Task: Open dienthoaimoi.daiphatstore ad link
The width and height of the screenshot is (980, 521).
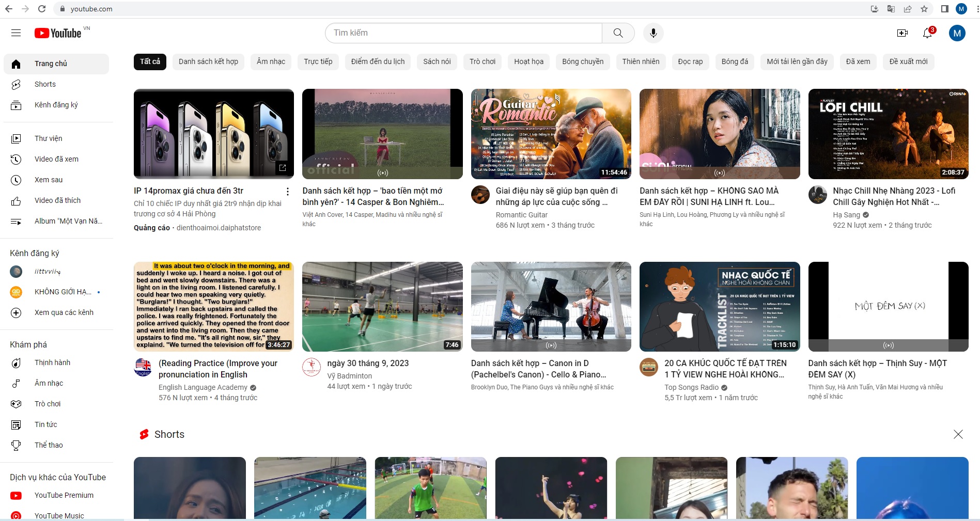Action: click(x=219, y=228)
